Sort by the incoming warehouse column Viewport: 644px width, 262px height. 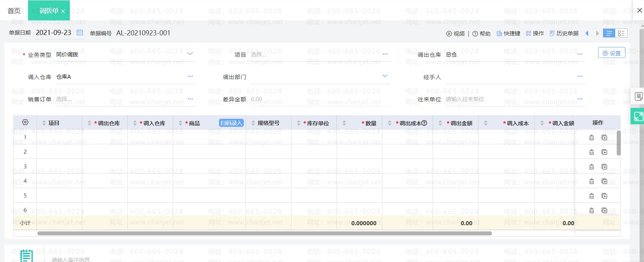tap(135, 123)
